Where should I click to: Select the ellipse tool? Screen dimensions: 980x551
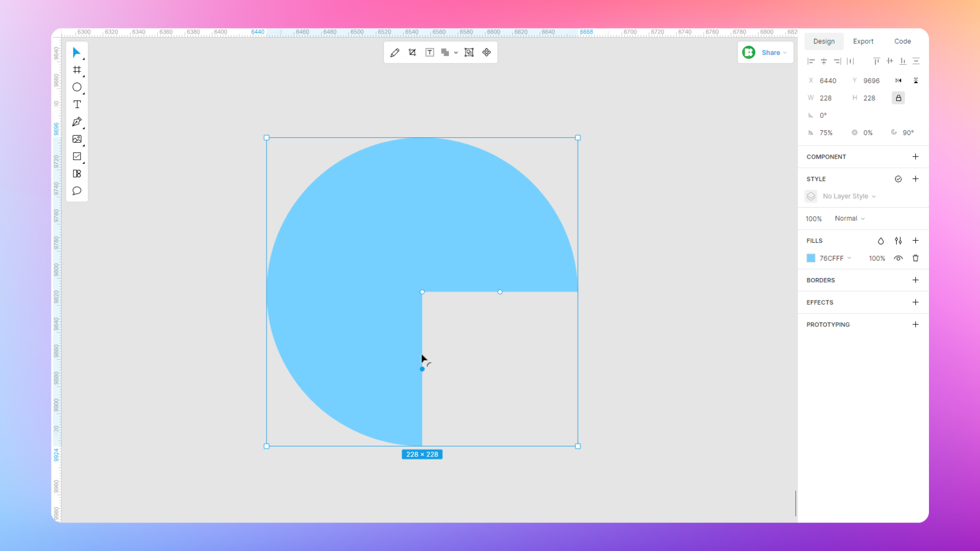pyautogui.click(x=76, y=87)
